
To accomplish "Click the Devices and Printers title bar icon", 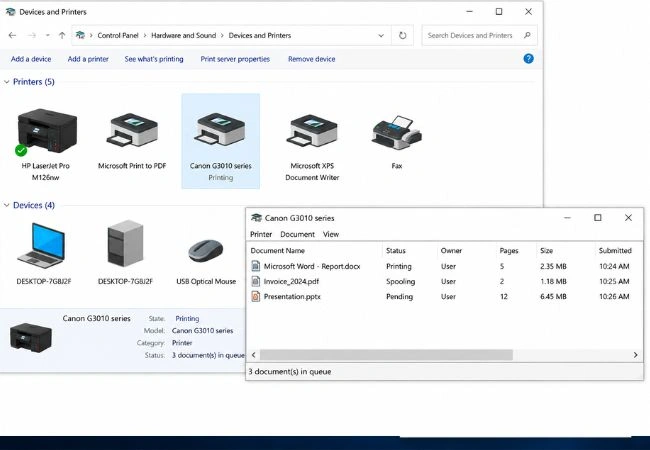I will [x=10, y=12].
